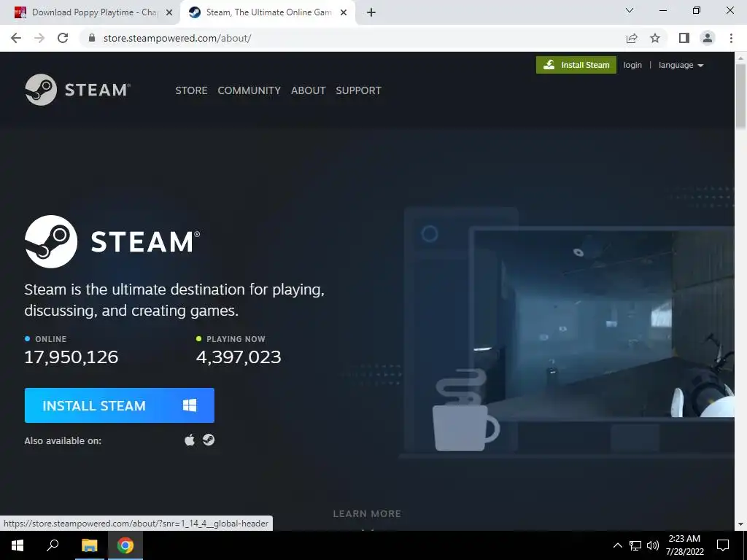747x560 pixels.
Task: Click the LEARN MORE link
Action: (367, 514)
